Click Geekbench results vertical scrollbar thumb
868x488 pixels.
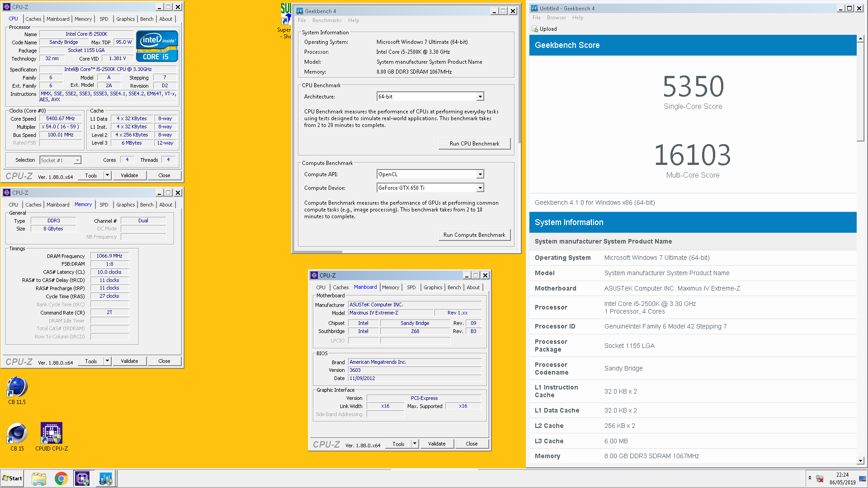[x=860, y=92]
